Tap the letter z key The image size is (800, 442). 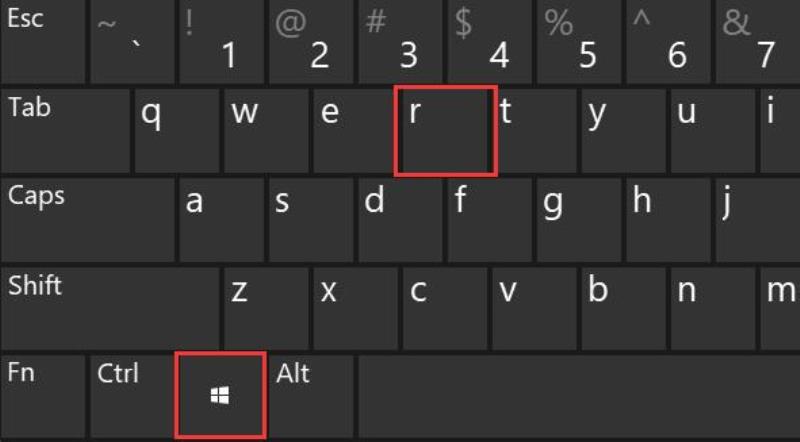266,308
